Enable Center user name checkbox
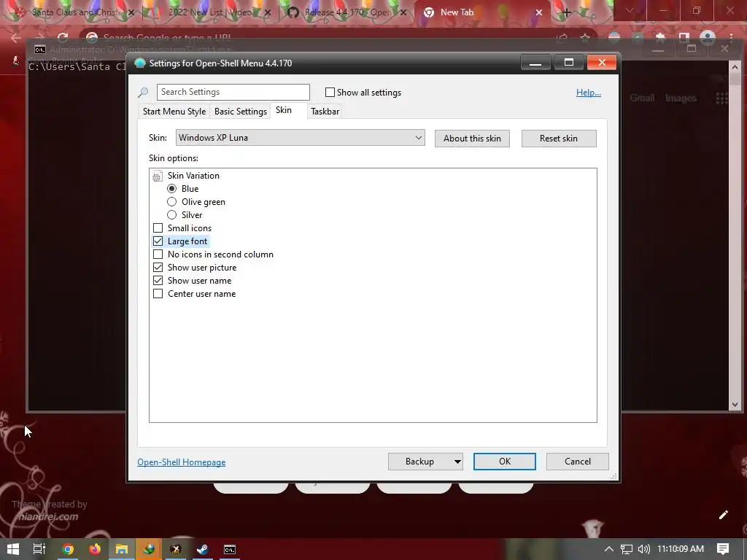This screenshot has height=560, width=747. click(158, 294)
